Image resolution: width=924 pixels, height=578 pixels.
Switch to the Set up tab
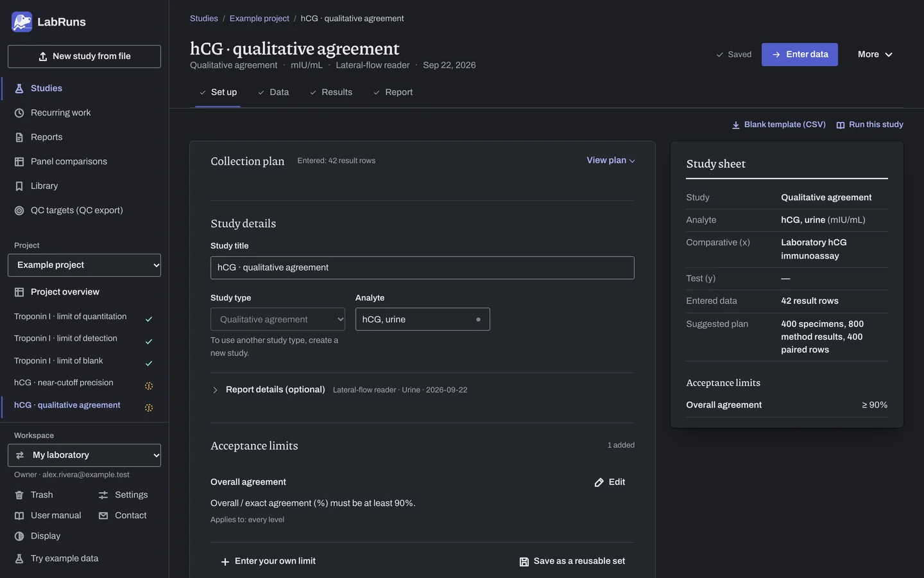click(x=218, y=92)
